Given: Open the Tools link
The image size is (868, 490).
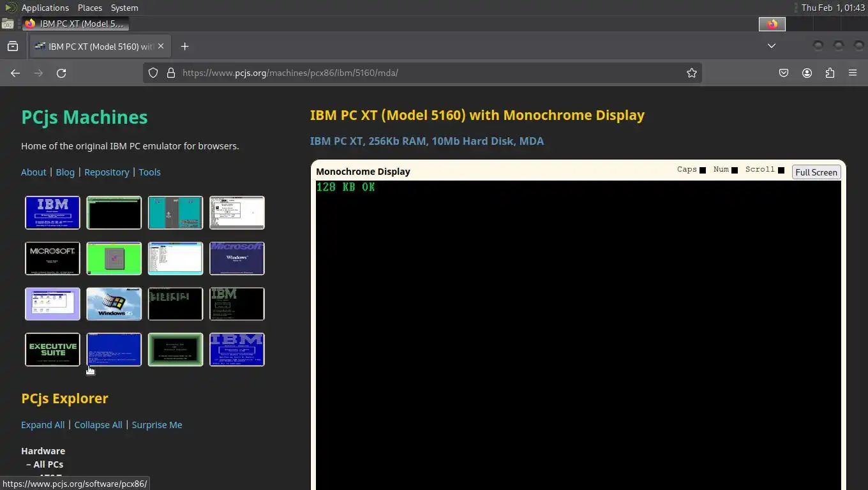Looking at the screenshot, I should coord(149,172).
